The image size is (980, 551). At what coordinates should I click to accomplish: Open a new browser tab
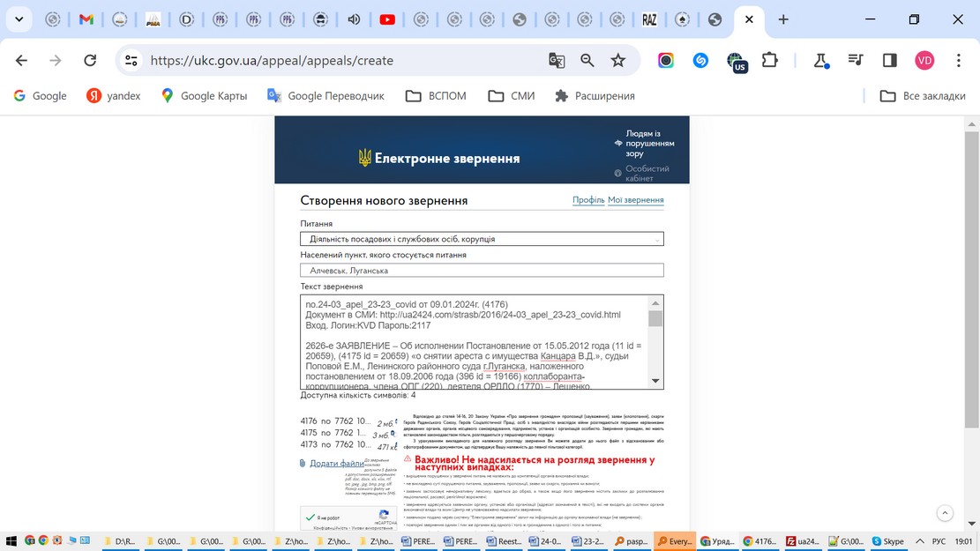(x=783, y=19)
